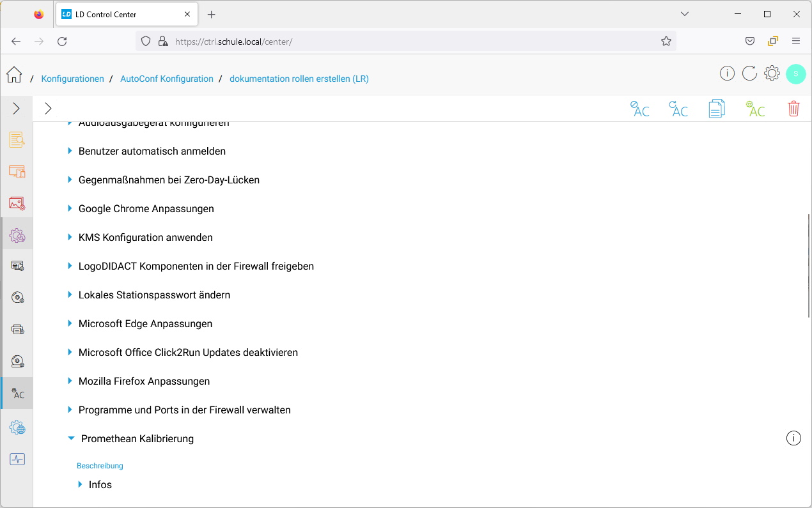Select the AC AutoConf icon in the sidebar

17,394
